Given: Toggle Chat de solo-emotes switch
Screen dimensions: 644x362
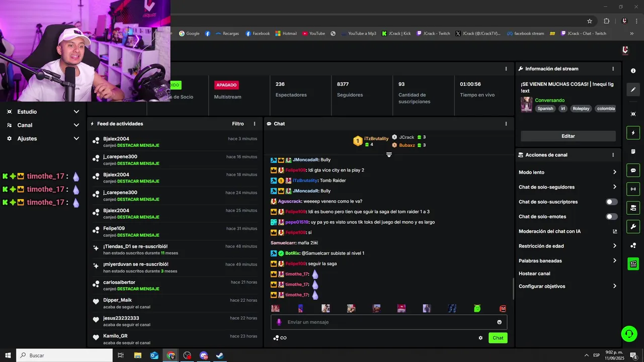Looking at the screenshot, I should tap(611, 217).
